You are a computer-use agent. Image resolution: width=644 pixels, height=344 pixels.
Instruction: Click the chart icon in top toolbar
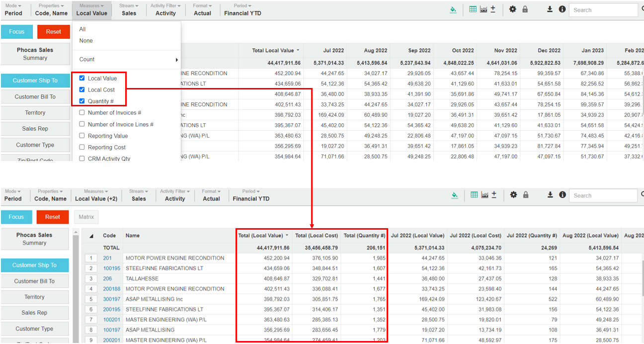(x=483, y=9)
